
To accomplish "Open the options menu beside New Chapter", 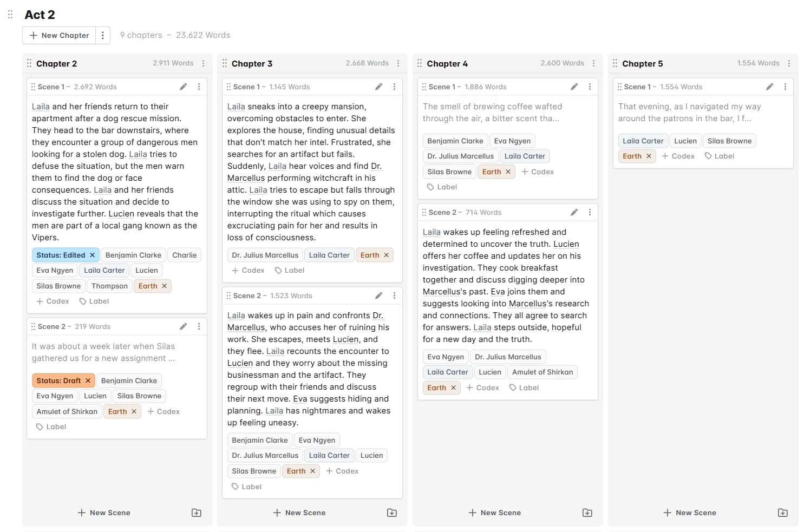I will click(103, 35).
